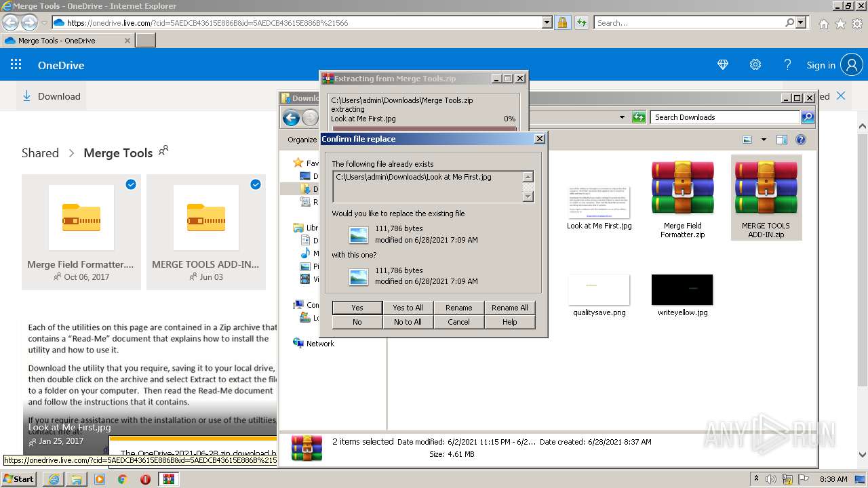Open the OneDrive premium diamond icon
This screenshot has width=868, height=488.
723,65
